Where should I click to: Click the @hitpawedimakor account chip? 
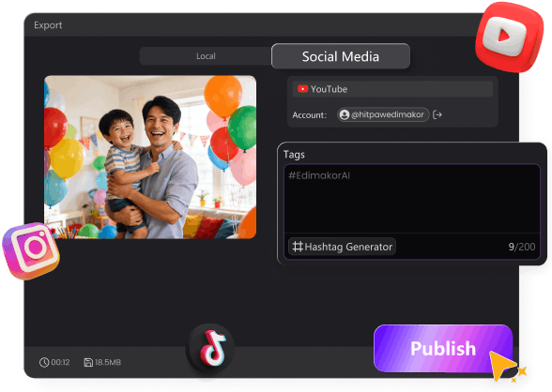[383, 114]
